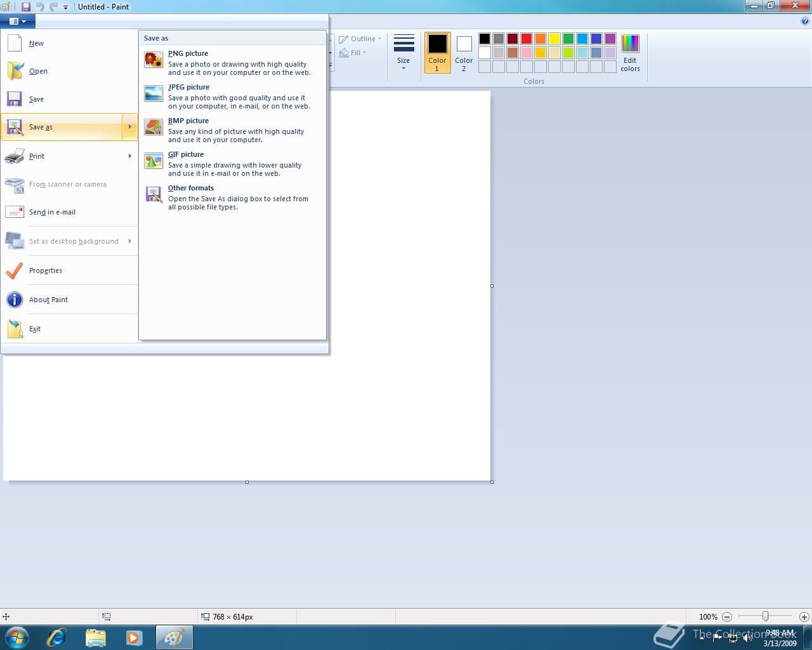Image resolution: width=812 pixels, height=650 pixels.
Task: Click the From scanner or camera entry
Action: coord(69,184)
